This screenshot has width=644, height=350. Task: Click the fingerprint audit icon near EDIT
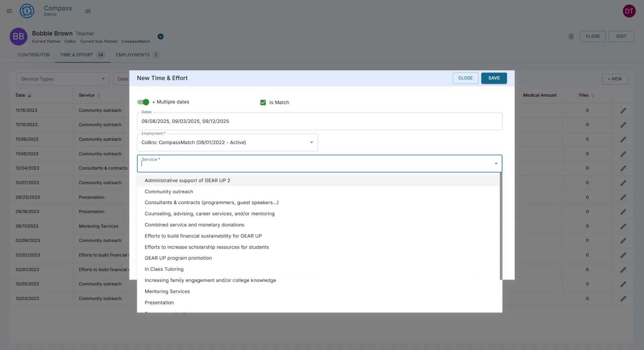(571, 37)
